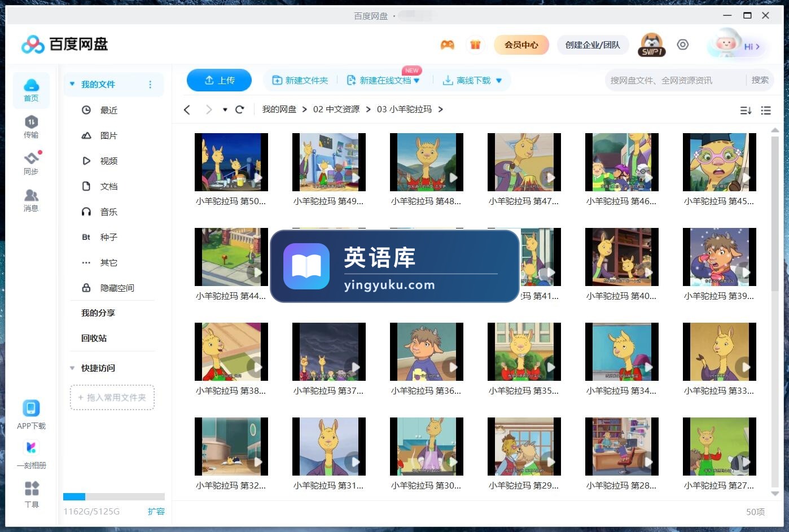Switch to list view mode
This screenshot has width=789, height=532.
[x=766, y=111]
